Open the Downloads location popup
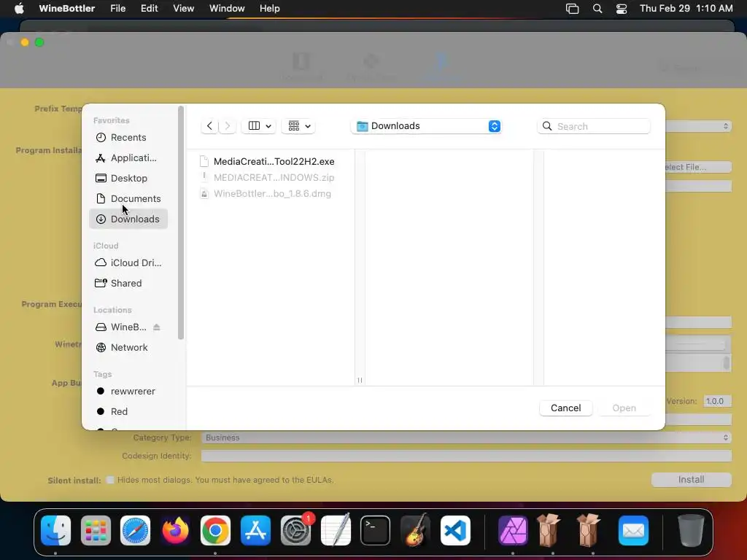 pyautogui.click(x=426, y=126)
